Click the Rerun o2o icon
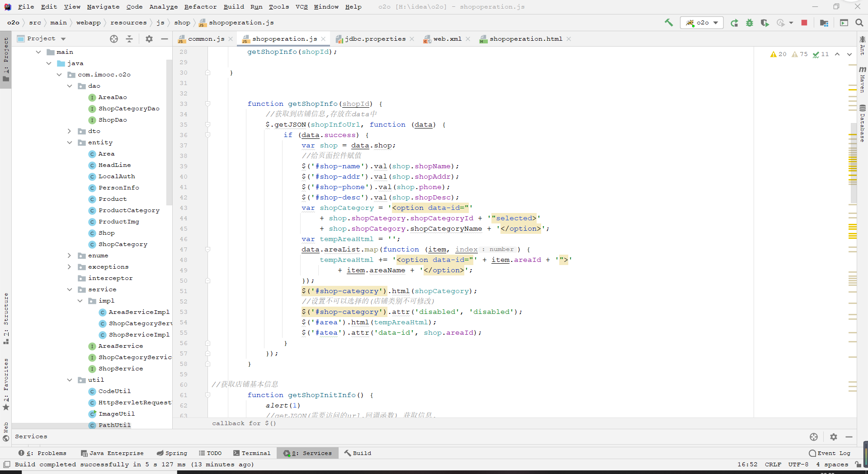This screenshot has height=474, width=868. tap(734, 23)
